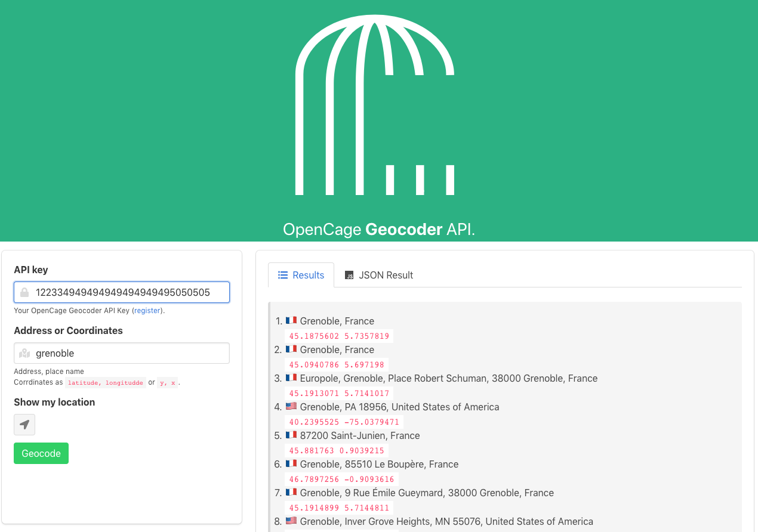
Task: Select coordinates 40.2395525 -75.0379471
Action: [x=344, y=422]
